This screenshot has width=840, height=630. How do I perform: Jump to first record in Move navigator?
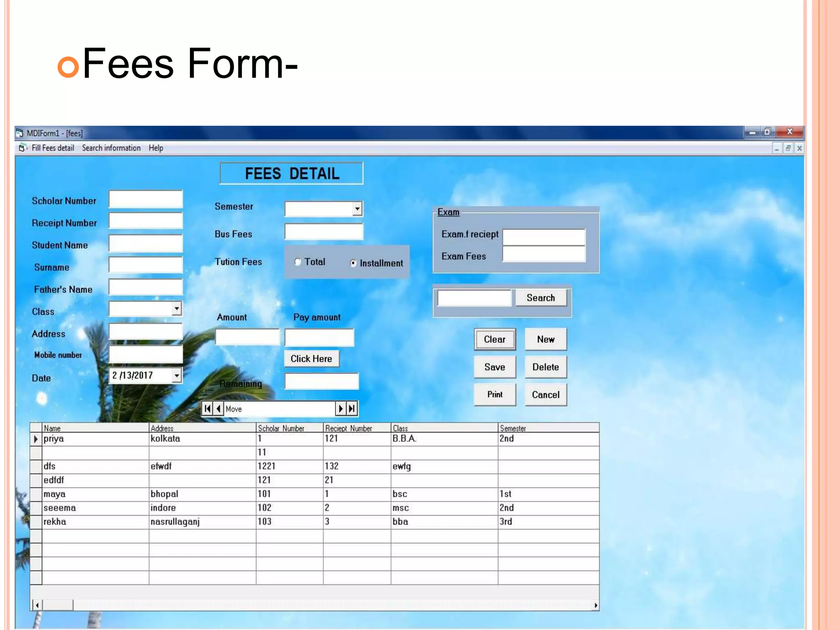click(x=208, y=409)
